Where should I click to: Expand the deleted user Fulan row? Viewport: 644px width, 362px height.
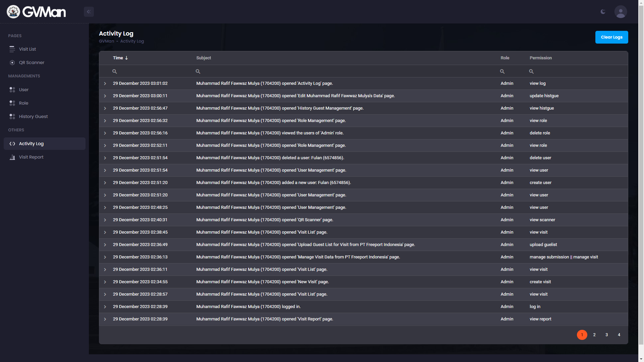[105, 158]
